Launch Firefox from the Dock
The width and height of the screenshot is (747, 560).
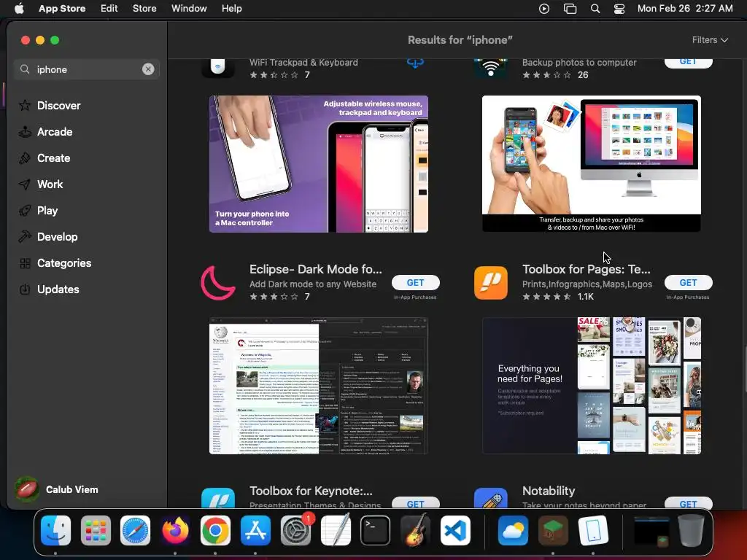[175, 531]
